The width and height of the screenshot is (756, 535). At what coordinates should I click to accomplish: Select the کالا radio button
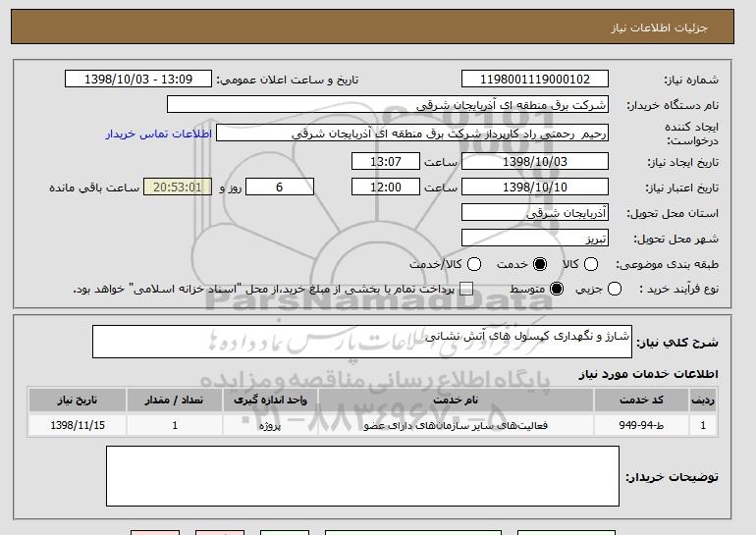tap(591, 264)
